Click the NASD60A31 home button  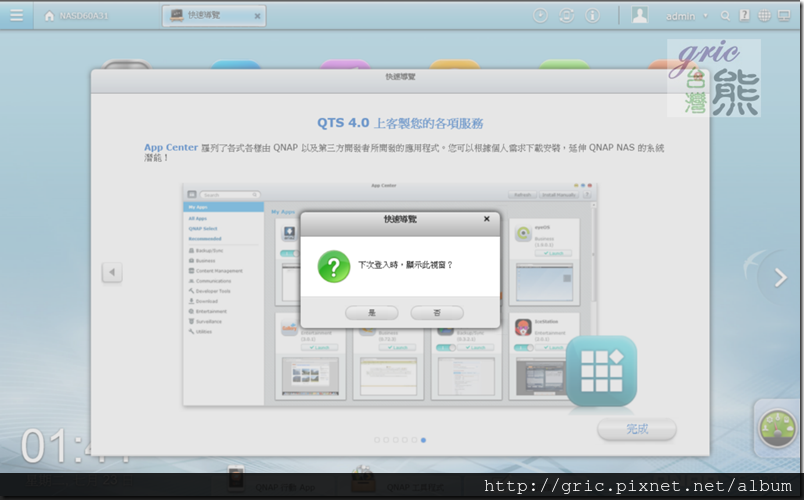coord(76,16)
